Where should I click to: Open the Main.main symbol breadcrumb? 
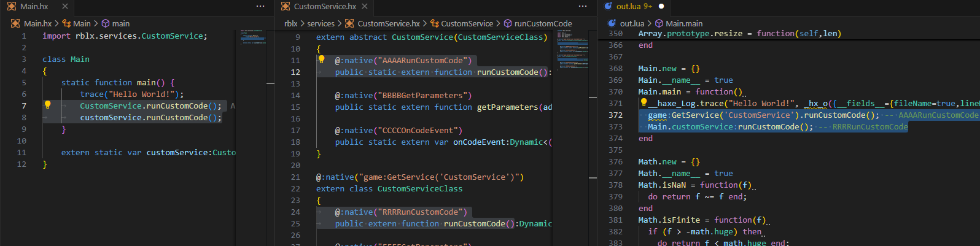[x=679, y=23]
